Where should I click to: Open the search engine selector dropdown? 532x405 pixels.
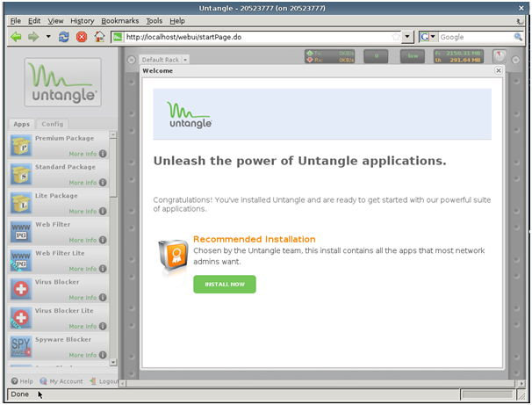(429, 37)
